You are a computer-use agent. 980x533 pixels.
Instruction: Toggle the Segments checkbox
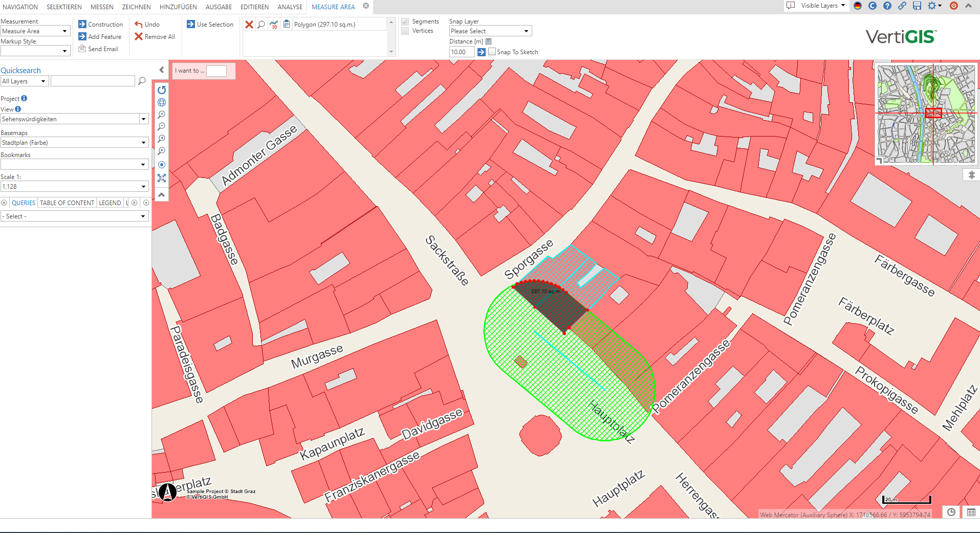(405, 21)
